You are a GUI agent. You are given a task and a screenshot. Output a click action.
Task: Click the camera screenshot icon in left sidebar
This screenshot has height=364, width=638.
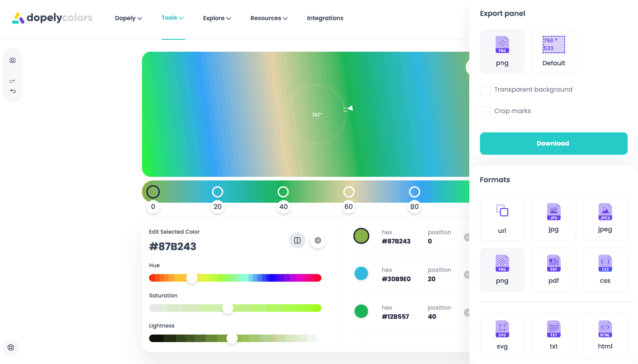tap(12, 61)
